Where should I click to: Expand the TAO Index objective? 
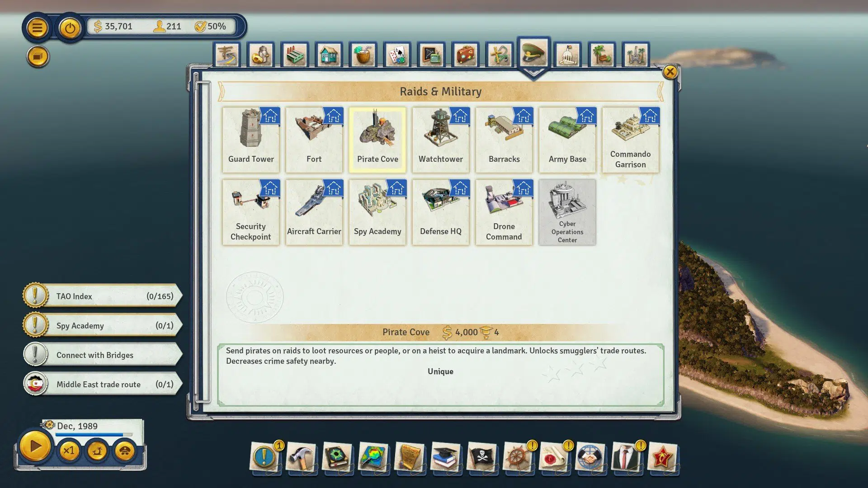pyautogui.click(x=100, y=296)
